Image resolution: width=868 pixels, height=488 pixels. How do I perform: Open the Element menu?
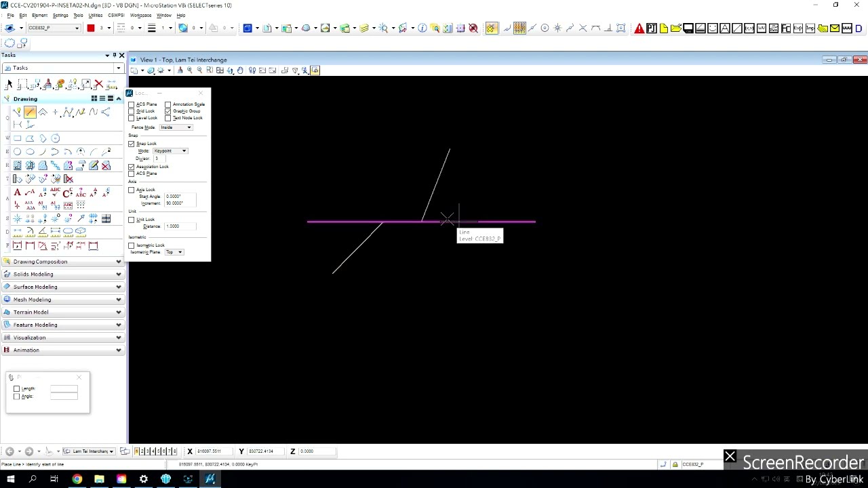click(40, 15)
